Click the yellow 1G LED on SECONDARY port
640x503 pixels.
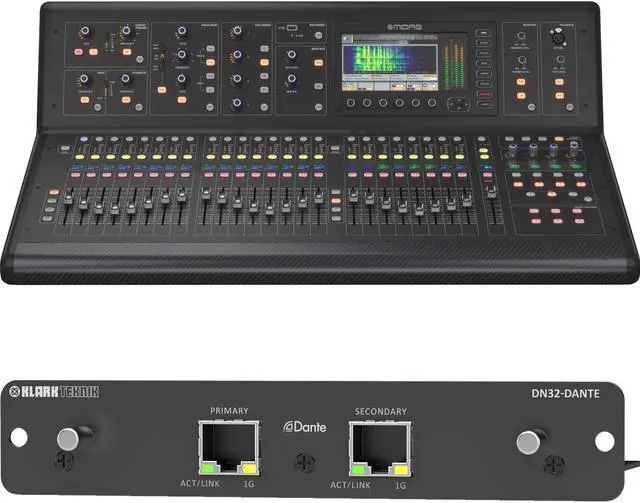pos(400,470)
